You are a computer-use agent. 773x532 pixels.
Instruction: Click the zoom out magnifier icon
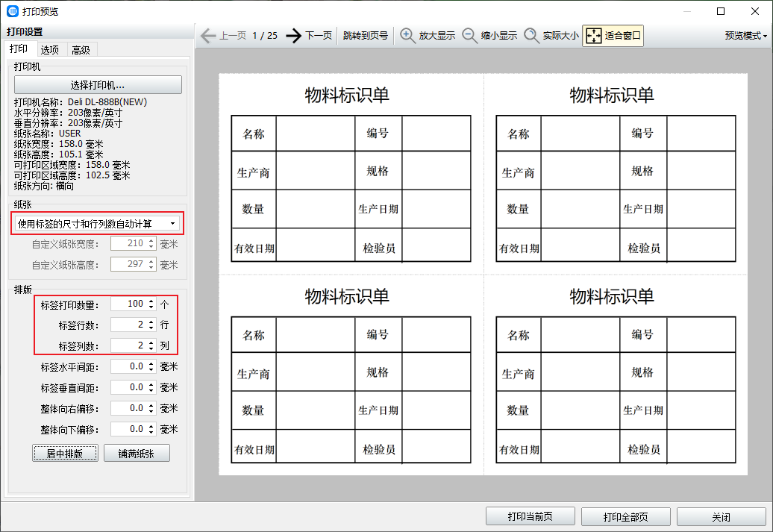[x=470, y=35]
